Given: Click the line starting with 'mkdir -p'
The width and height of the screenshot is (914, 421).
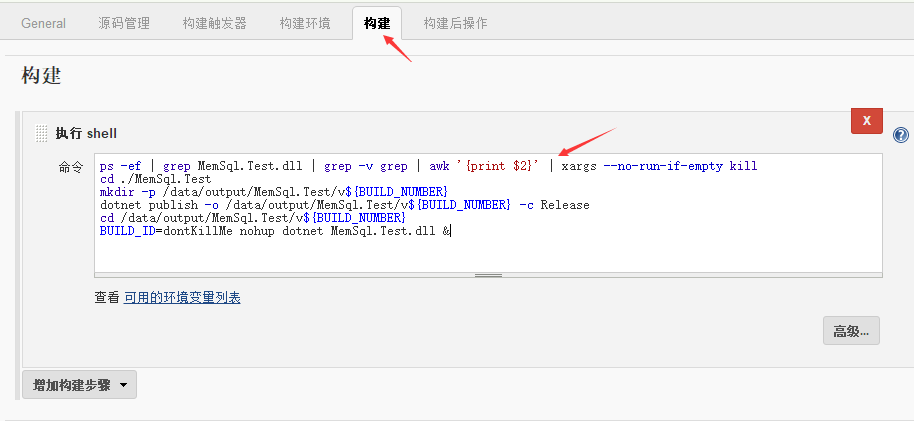Looking at the screenshot, I should tap(274, 192).
